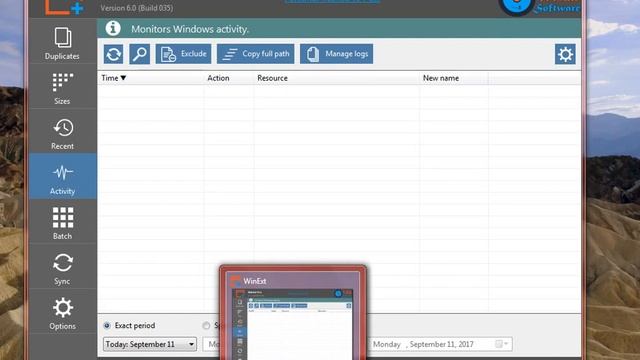Click the info icon beside Monitors Windows activity
The image size is (640, 360).
point(113,29)
